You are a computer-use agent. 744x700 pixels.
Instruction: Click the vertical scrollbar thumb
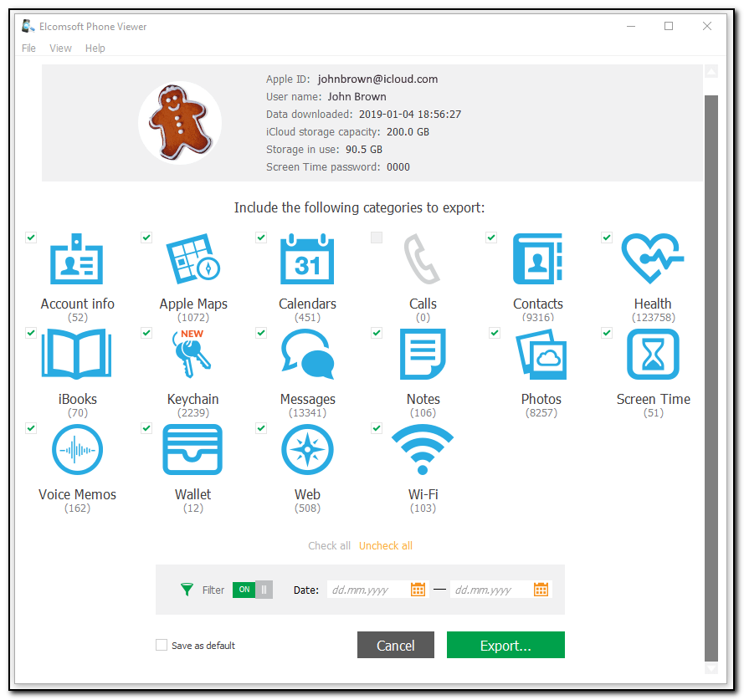[711, 376]
